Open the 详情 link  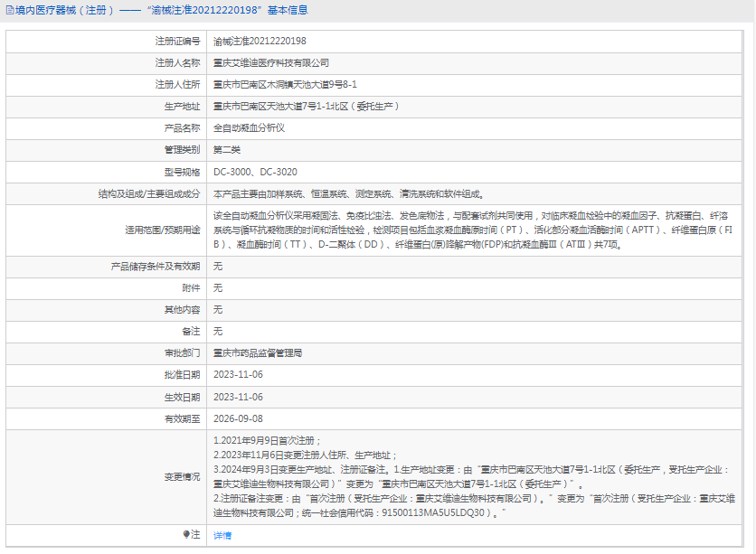(222, 535)
